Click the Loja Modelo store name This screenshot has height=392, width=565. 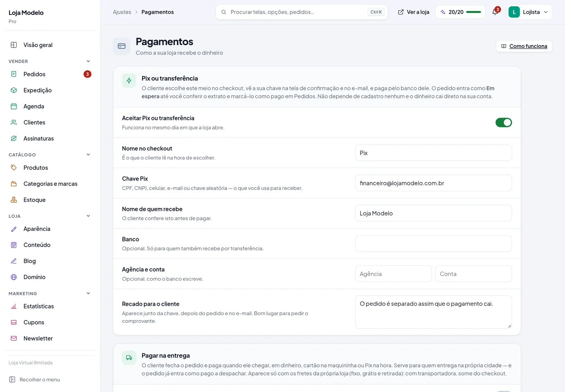[26, 13]
